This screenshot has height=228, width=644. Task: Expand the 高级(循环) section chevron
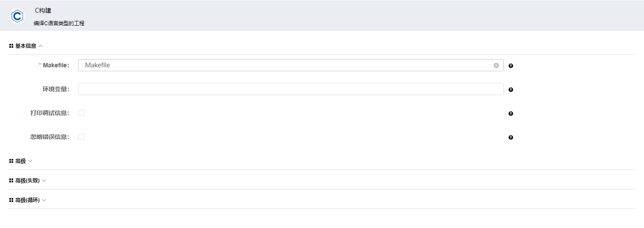coord(44,200)
